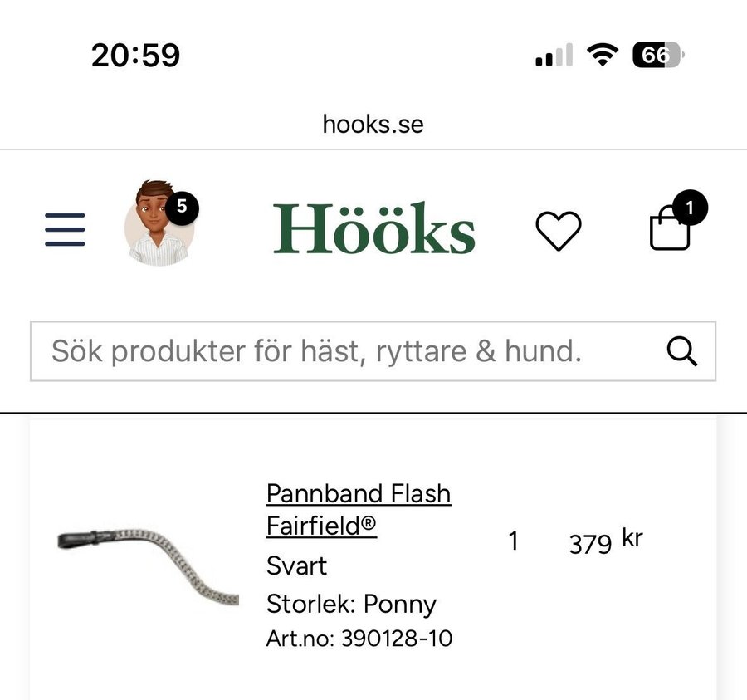Open the user profile avatar
The image size is (747, 700).
158,225
